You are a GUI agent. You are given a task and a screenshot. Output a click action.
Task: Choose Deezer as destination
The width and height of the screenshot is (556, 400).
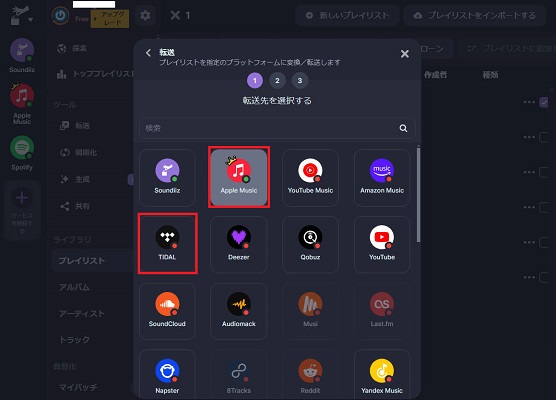point(239,244)
